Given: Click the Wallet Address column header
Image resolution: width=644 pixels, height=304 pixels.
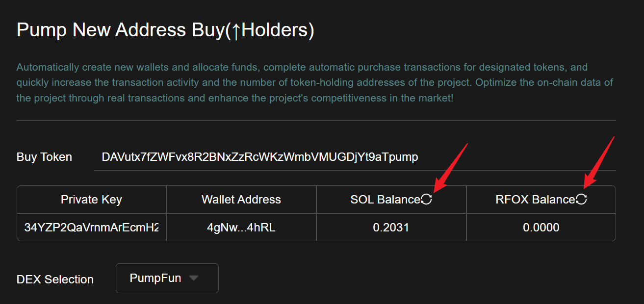Looking at the screenshot, I should [x=241, y=200].
